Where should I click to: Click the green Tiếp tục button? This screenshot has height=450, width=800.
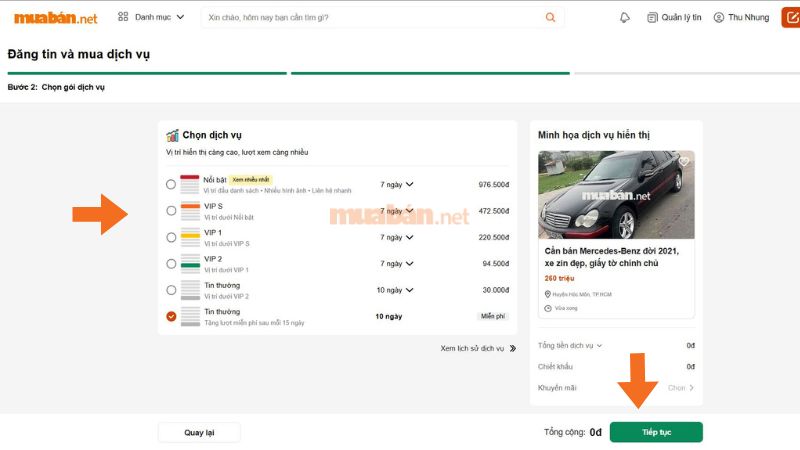click(x=656, y=432)
